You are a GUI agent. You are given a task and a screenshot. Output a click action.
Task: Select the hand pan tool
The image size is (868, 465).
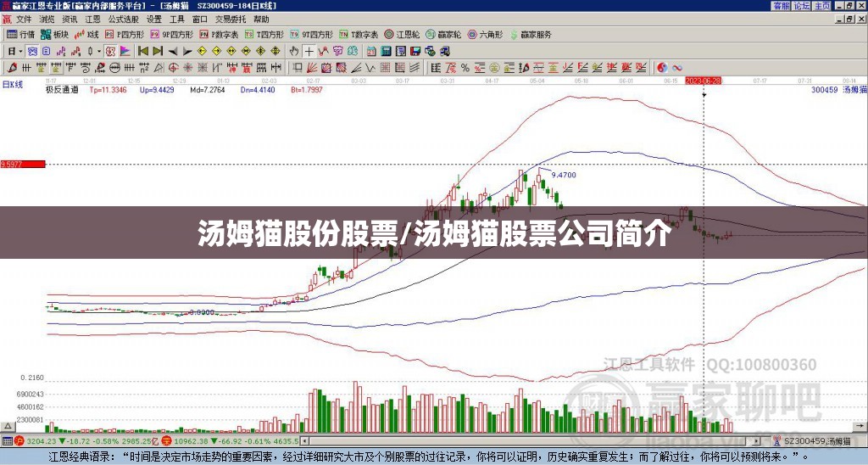294,52
